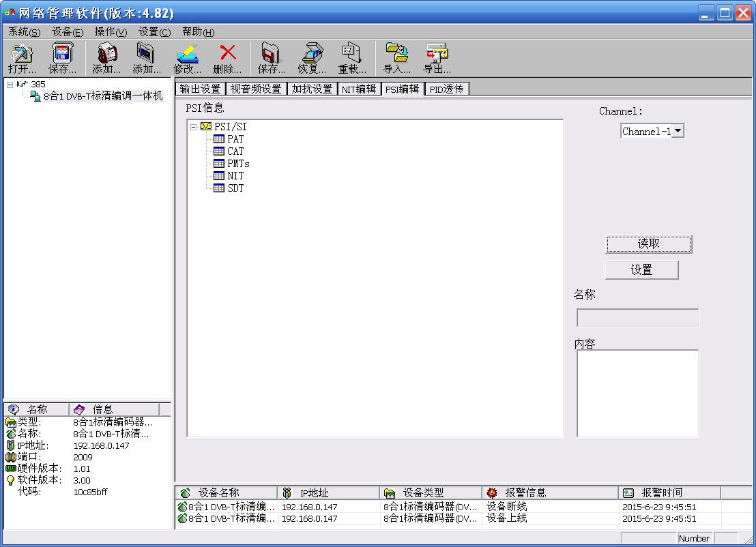The image size is (756, 547).
Task: Select the SDT table icon
Action: click(x=219, y=188)
